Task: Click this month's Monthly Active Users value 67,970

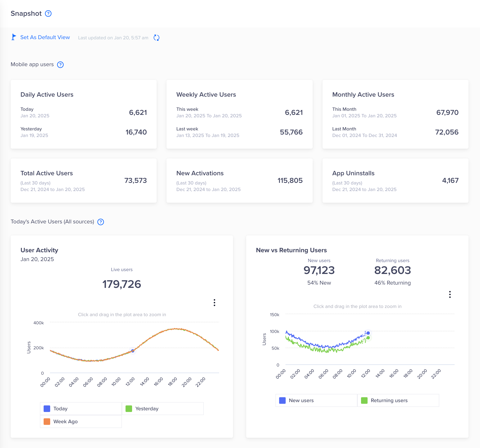Action: point(447,112)
